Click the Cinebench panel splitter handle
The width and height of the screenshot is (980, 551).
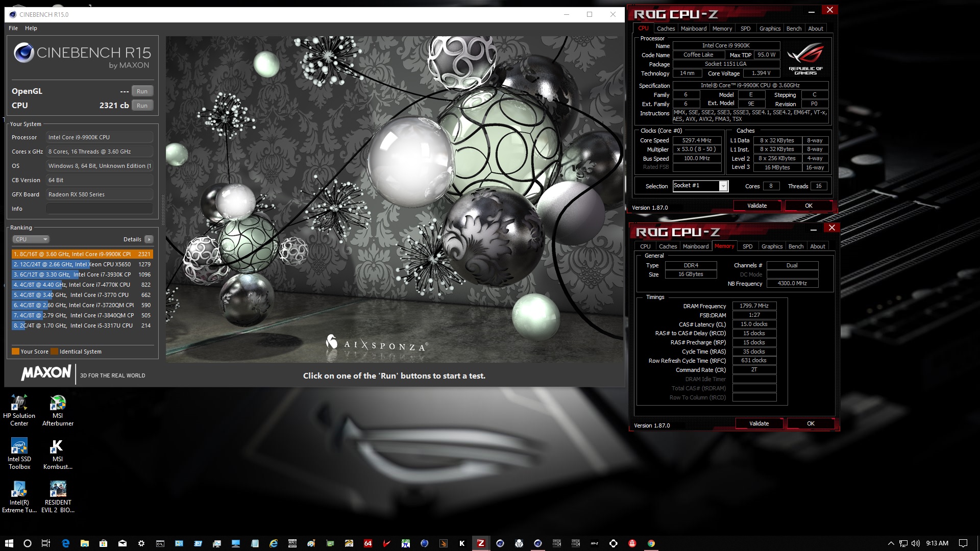click(x=163, y=210)
